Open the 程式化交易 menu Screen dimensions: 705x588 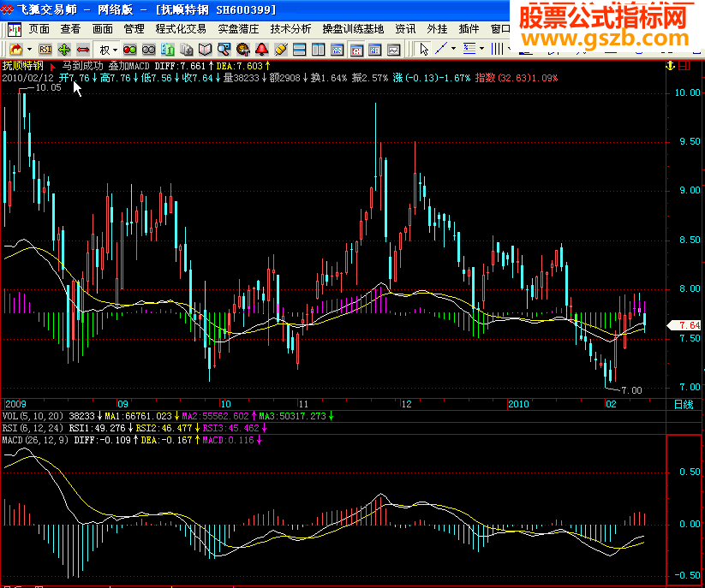(x=182, y=28)
